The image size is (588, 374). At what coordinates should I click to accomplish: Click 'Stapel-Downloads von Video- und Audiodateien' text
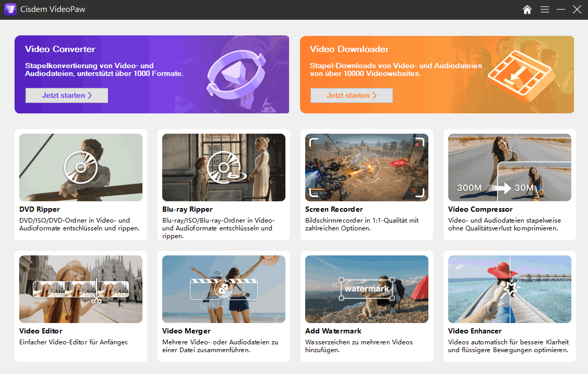tap(396, 69)
